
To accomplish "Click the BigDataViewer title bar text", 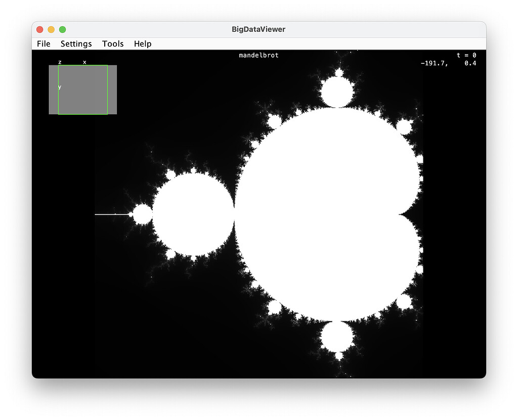I will [x=259, y=29].
